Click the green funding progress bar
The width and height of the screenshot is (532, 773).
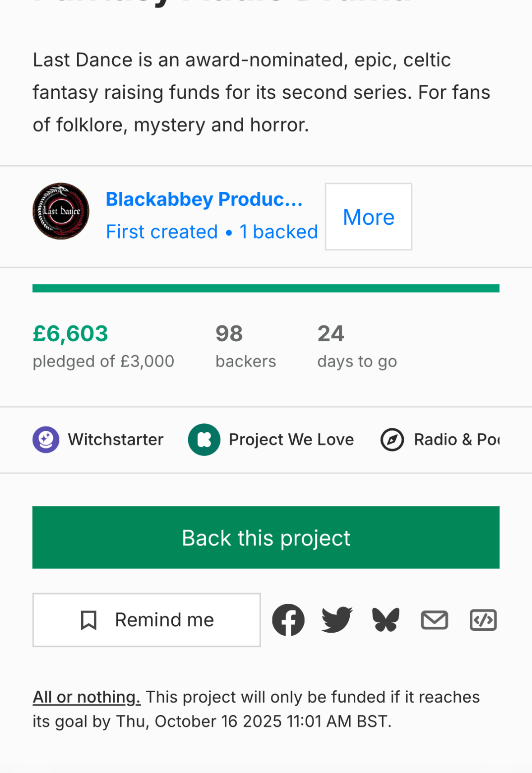click(x=266, y=288)
